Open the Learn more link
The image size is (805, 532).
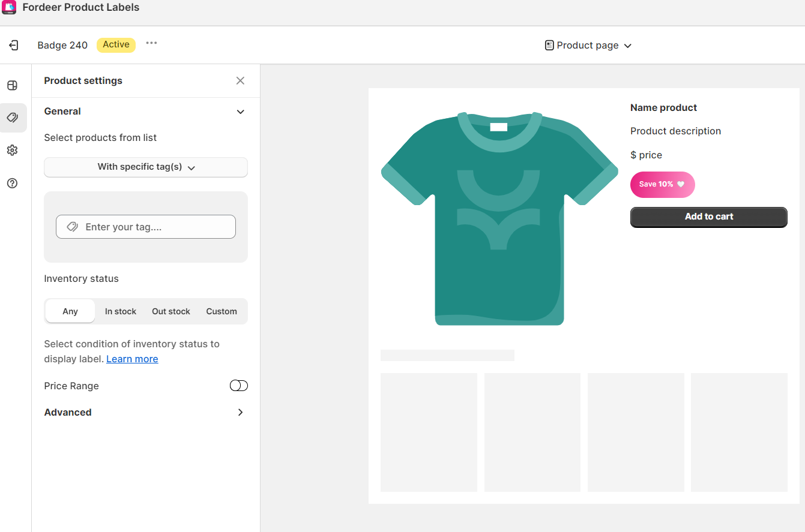[132, 359]
